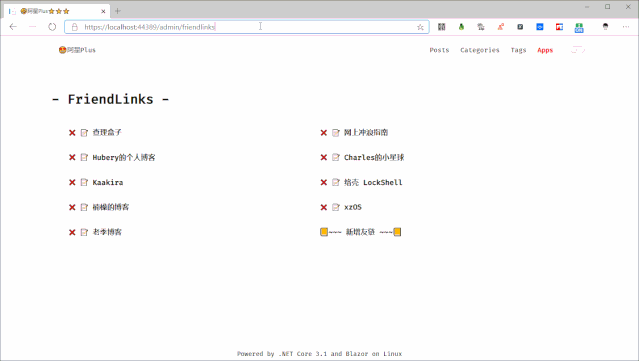639x361 pixels.
Task: Open the Posts menu
Action: click(x=439, y=50)
